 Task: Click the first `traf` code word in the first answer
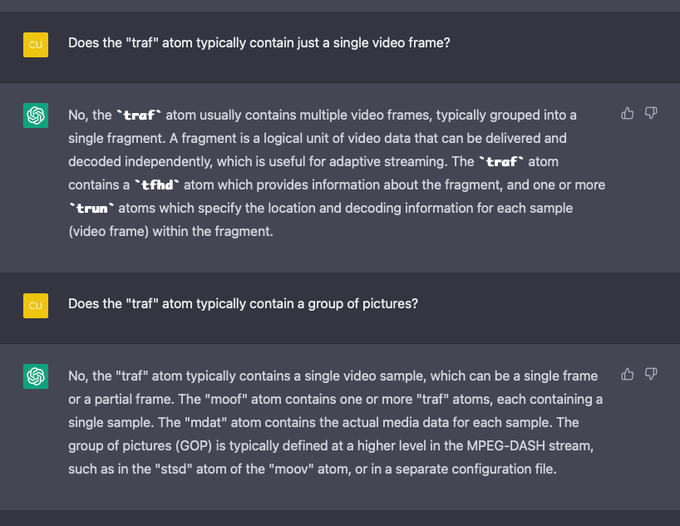pos(138,116)
